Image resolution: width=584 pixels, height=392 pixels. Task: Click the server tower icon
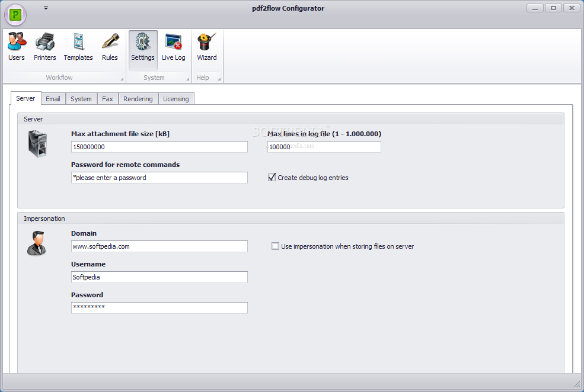(37, 143)
